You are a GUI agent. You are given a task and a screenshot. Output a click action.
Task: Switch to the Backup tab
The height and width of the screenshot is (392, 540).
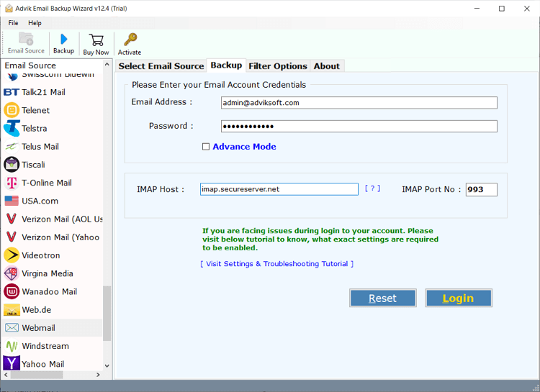click(226, 65)
